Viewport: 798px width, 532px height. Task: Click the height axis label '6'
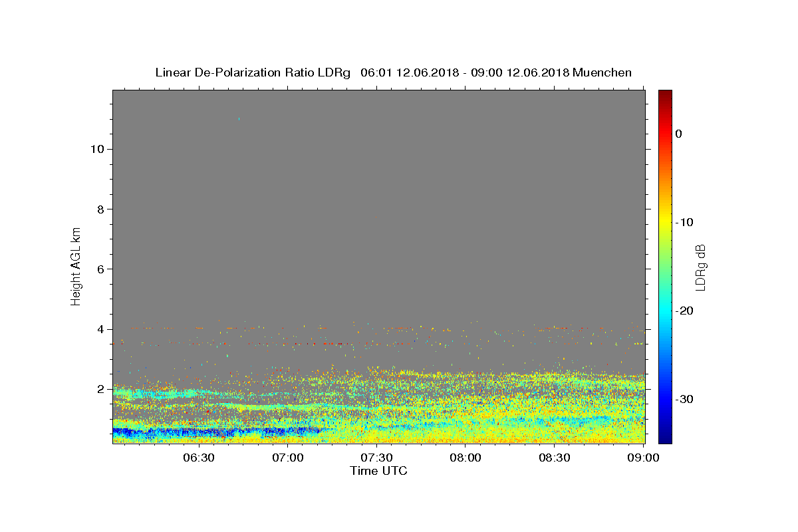coord(101,269)
